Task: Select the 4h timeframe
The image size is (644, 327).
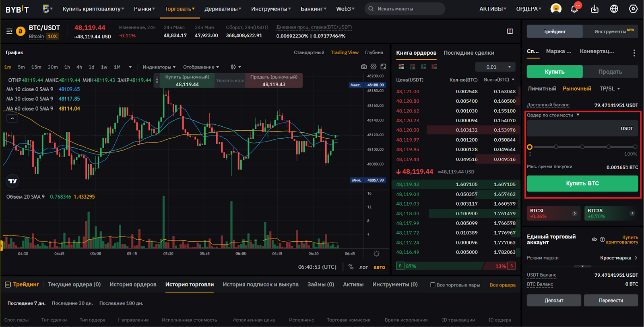Action: pos(79,67)
